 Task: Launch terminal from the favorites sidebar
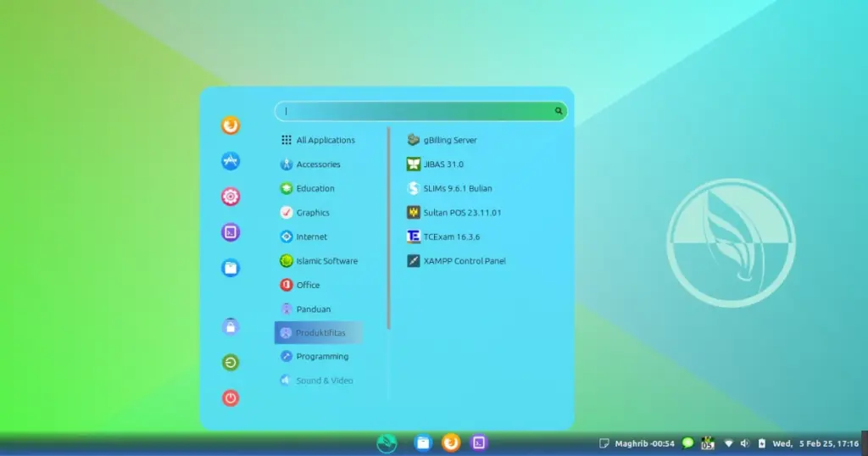tap(231, 232)
